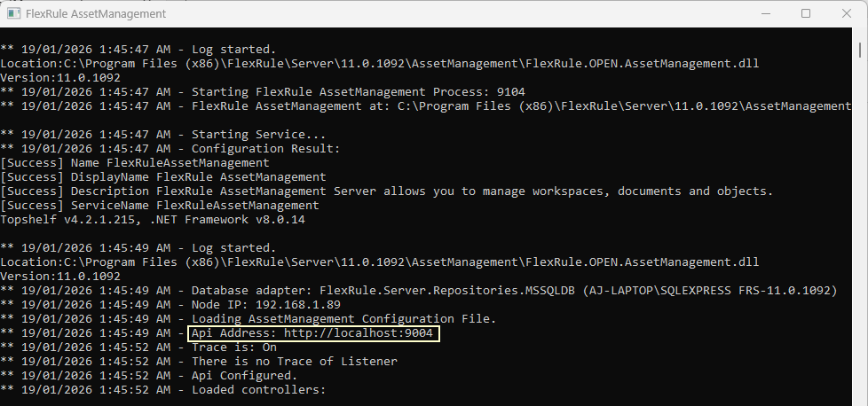The width and height of the screenshot is (868, 406).
Task: Click the 'Starting Service...' log line
Action: point(163,135)
